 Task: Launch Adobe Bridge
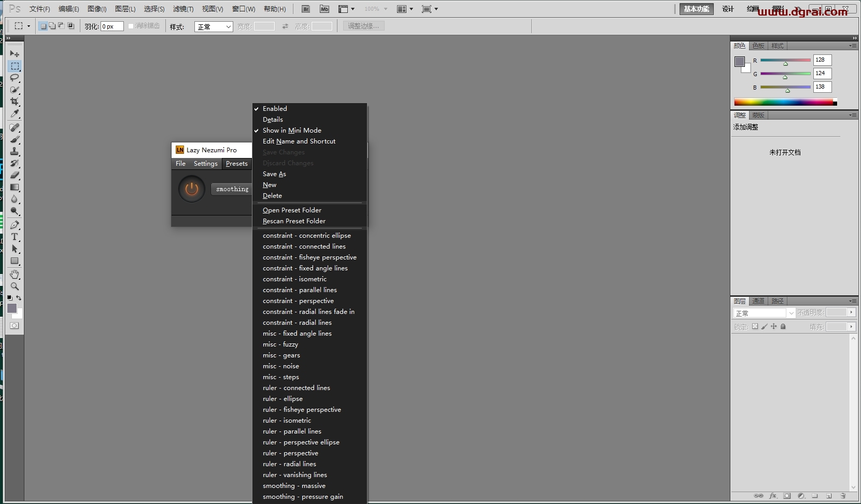click(x=306, y=9)
